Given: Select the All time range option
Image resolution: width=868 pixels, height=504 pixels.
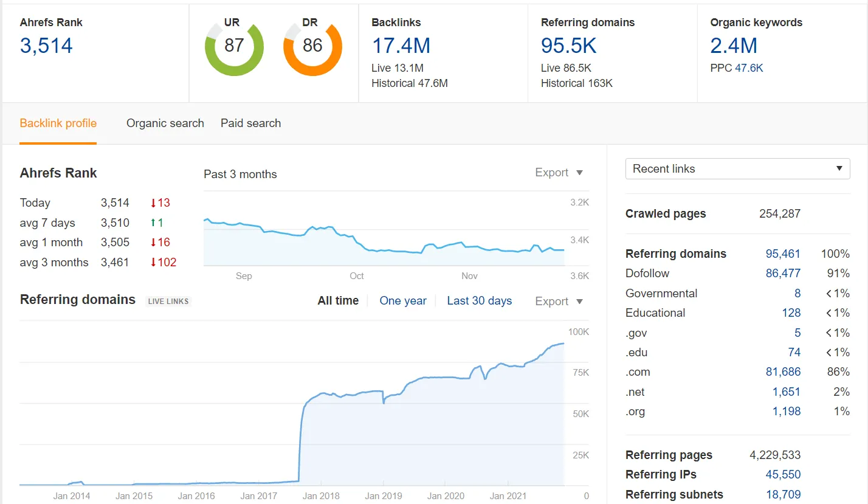Looking at the screenshot, I should click(338, 301).
